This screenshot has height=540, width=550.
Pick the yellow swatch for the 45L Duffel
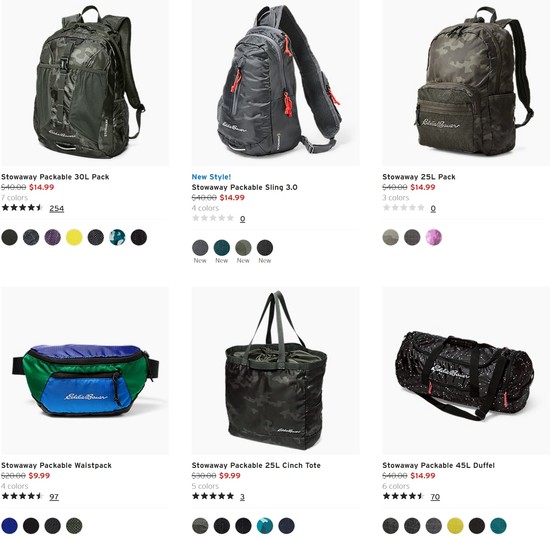tap(455, 526)
